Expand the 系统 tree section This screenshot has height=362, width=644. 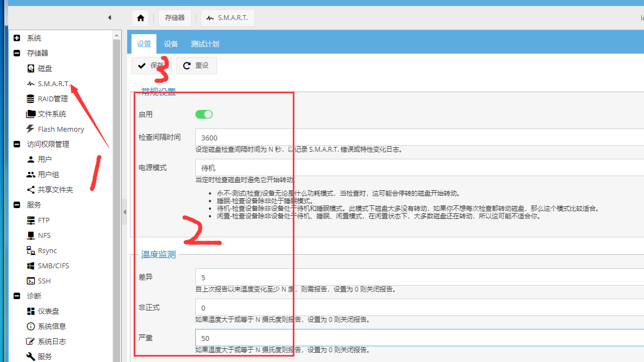pos(17,38)
